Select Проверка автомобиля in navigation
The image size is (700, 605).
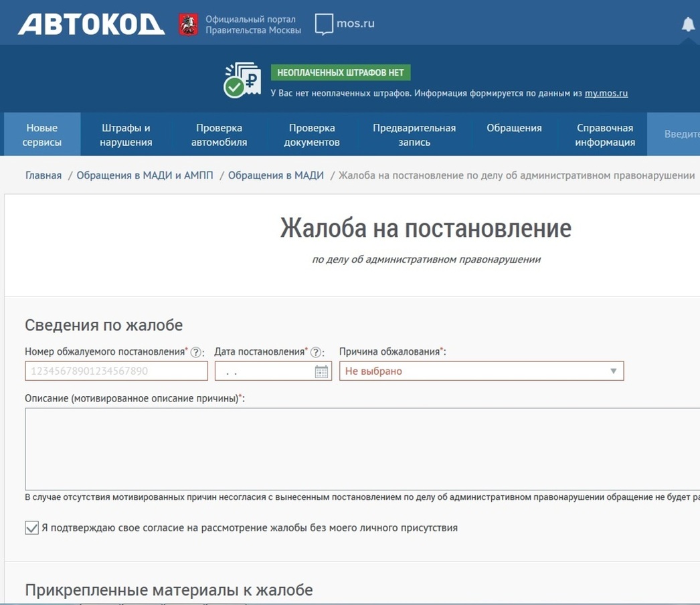[x=219, y=135]
